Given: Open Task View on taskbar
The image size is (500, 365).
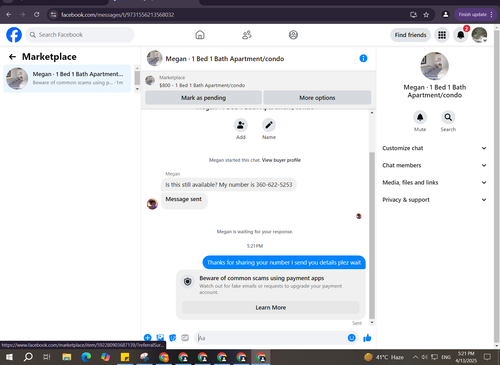Looking at the screenshot, I should [x=47, y=357].
